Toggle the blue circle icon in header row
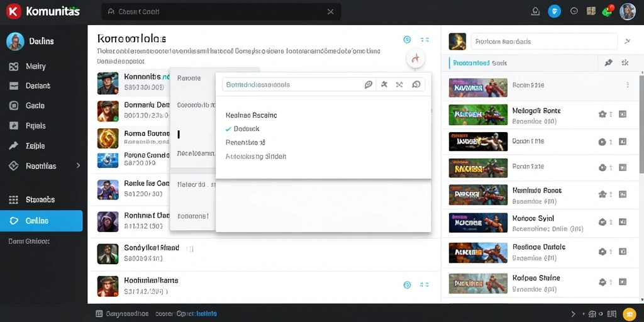 (x=407, y=40)
